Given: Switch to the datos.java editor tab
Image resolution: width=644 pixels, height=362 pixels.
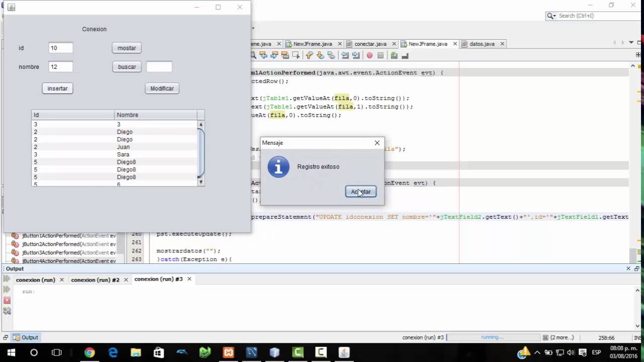Looking at the screenshot, I should coord(481,44).
